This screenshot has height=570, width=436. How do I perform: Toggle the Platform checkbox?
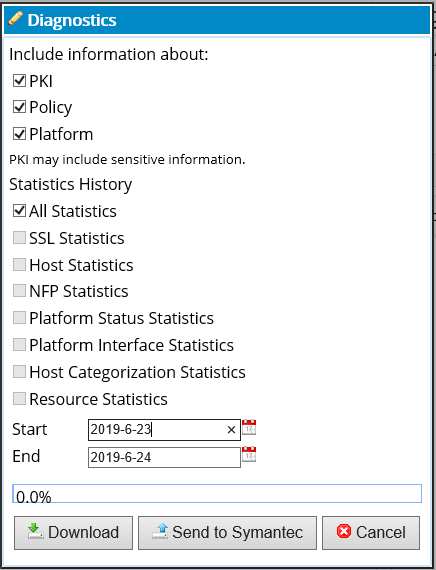coord(19,134)
